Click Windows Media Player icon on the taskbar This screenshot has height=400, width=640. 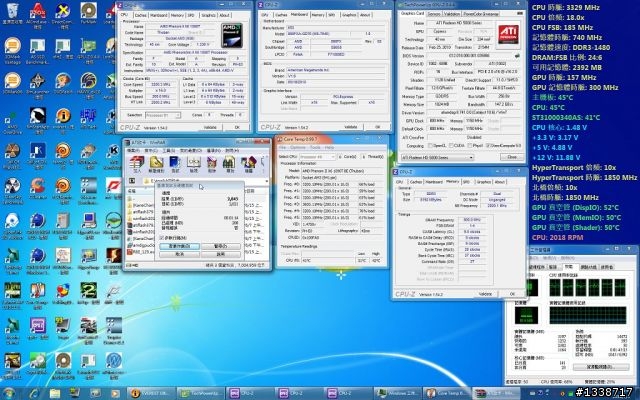[x=116, y=393]
